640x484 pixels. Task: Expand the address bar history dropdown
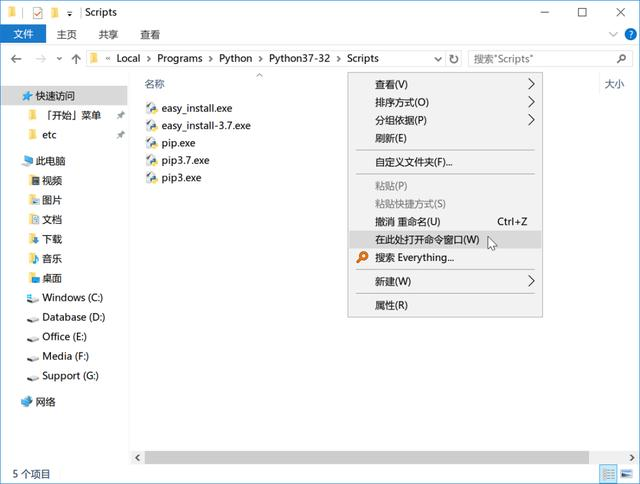point(438,59)
